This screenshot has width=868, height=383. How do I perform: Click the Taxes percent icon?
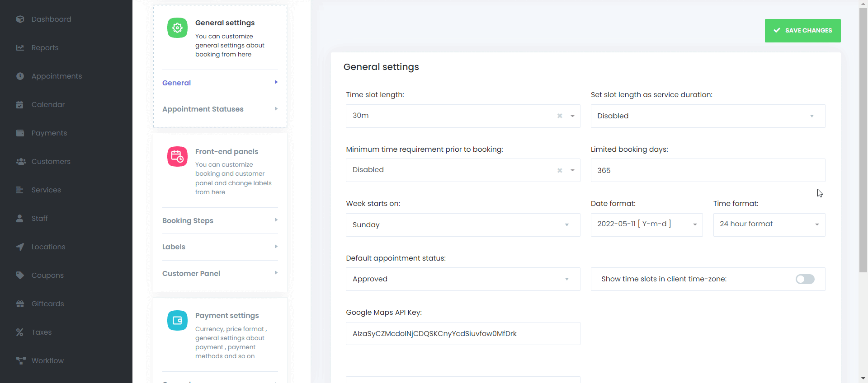pos(20,332)
